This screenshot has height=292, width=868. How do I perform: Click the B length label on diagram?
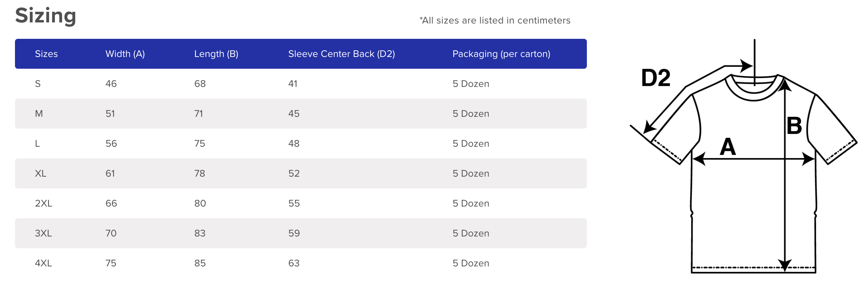coord(794,126)
